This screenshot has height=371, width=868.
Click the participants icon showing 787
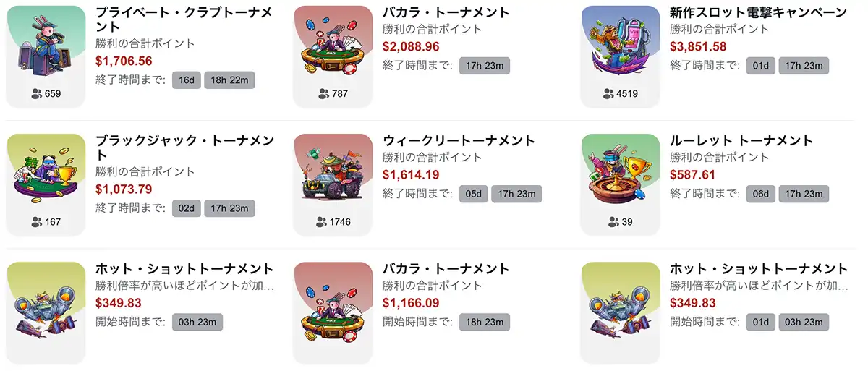pyautogui.click(x=323, y=94)
